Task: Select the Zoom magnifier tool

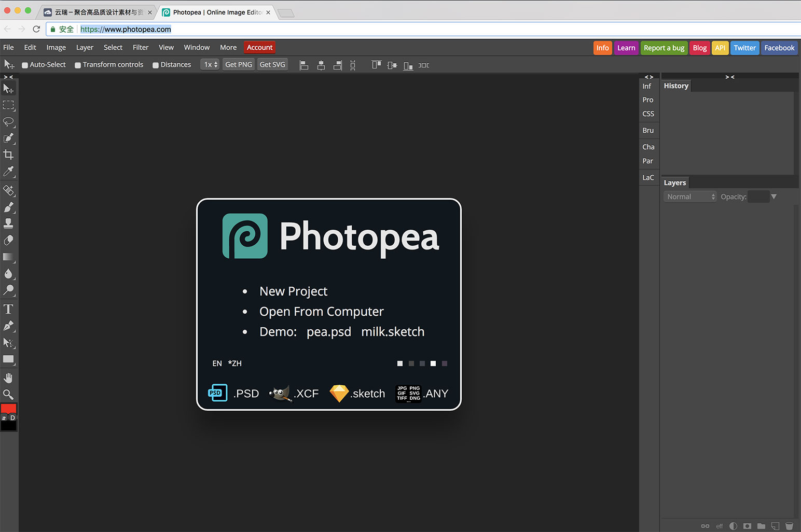Action: pos(8,395)
